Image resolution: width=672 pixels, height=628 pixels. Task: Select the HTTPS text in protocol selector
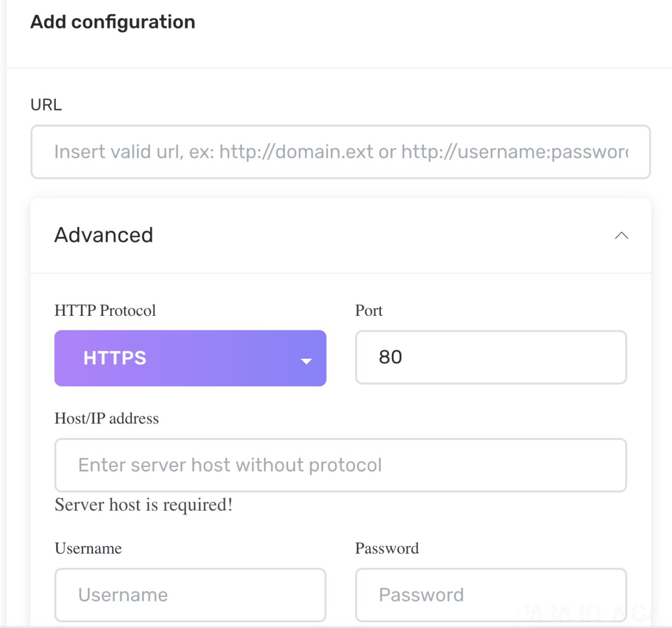(115, 358)
